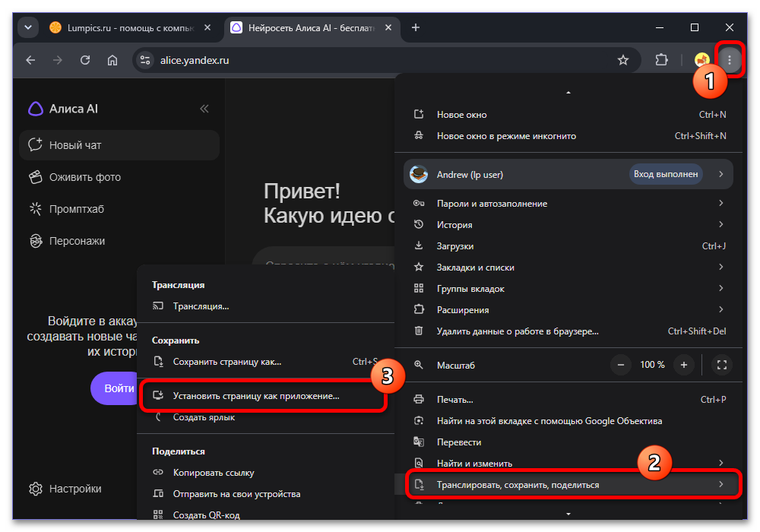Go to the home page icon
The height and width of the screenshot is (532, 760).
point(112,60)
